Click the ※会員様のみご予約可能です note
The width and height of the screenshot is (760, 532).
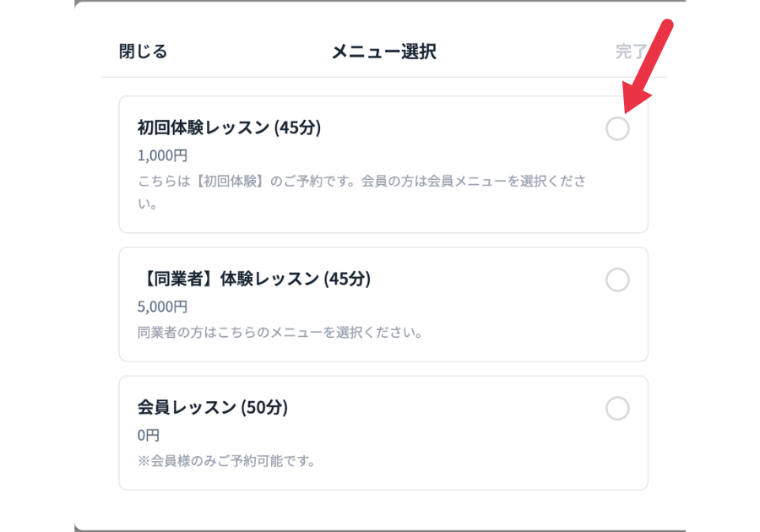pyautogui.click(x=226, y=461)
